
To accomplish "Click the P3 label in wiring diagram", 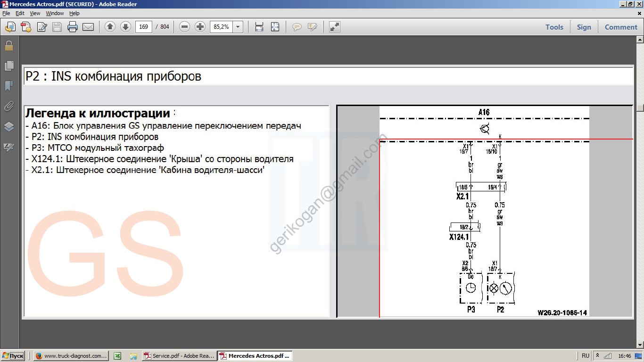I will (471, 310).
